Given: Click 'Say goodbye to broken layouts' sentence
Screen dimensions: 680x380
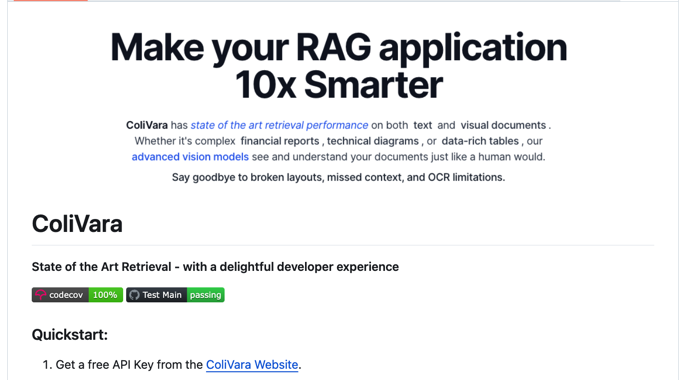Looking at the screenshot, I should point(338,177).
